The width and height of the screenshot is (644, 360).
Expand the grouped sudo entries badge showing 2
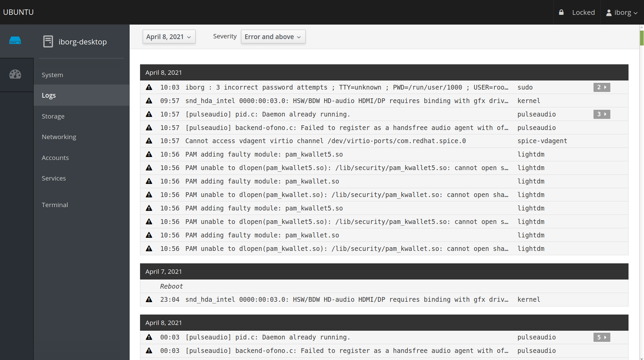(x=602, y=87)
